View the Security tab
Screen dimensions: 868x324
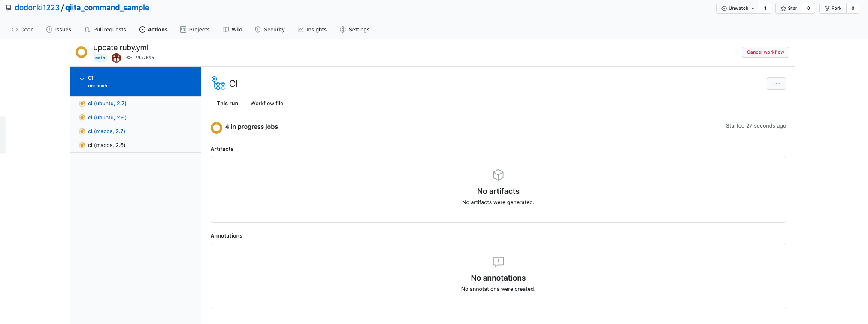pos(270,30)
